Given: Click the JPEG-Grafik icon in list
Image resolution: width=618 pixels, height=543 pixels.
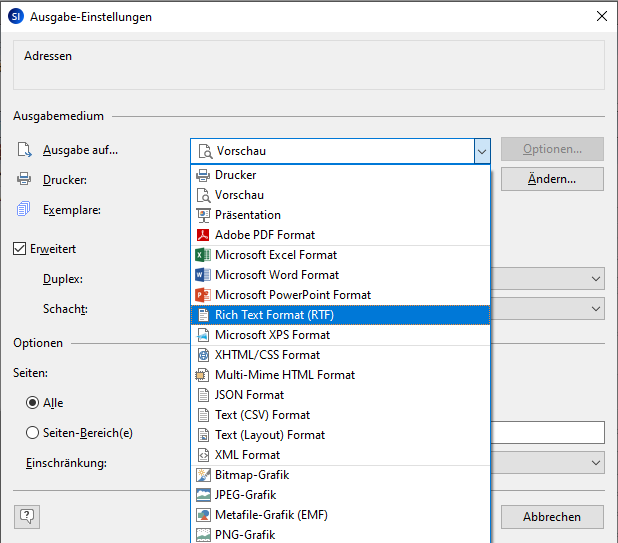Looking at the screenshot, I should tap(203, 495).
